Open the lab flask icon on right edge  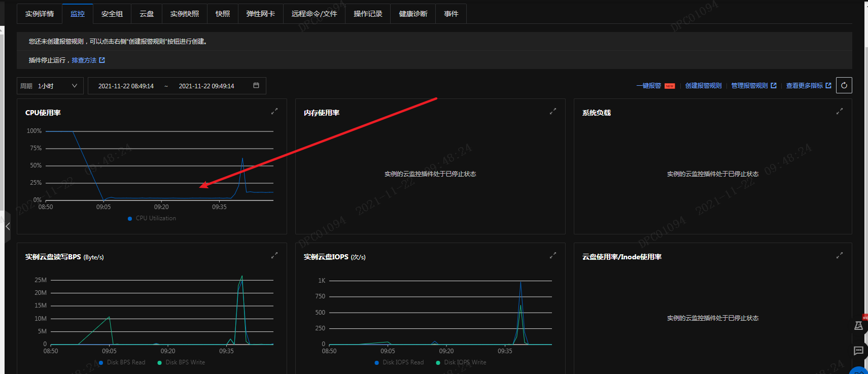tap(858, 326)
